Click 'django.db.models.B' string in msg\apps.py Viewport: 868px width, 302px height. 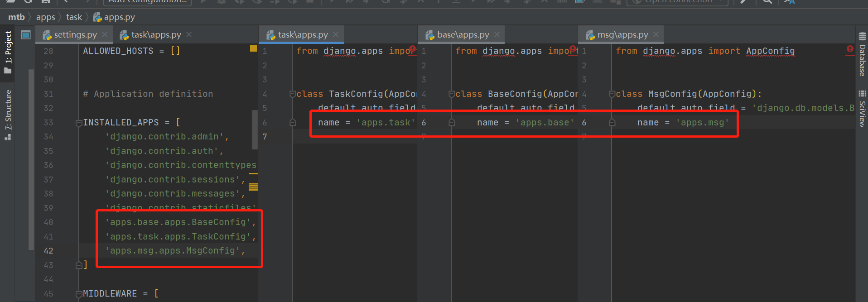[x=803, y=108]
